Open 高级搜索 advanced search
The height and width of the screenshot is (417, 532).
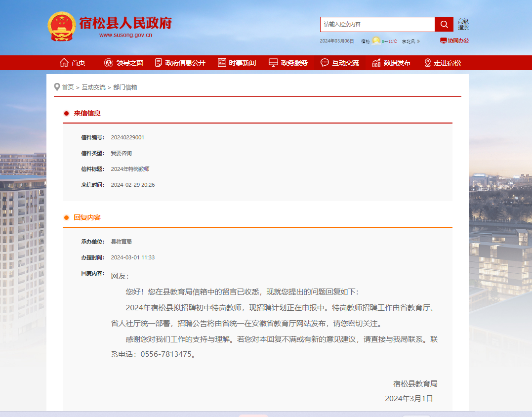tap(463, 24)
